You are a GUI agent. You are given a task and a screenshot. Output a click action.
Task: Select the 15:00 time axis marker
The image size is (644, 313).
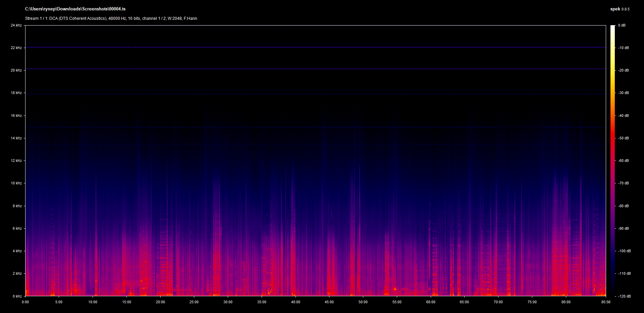[x=126, y=302]
